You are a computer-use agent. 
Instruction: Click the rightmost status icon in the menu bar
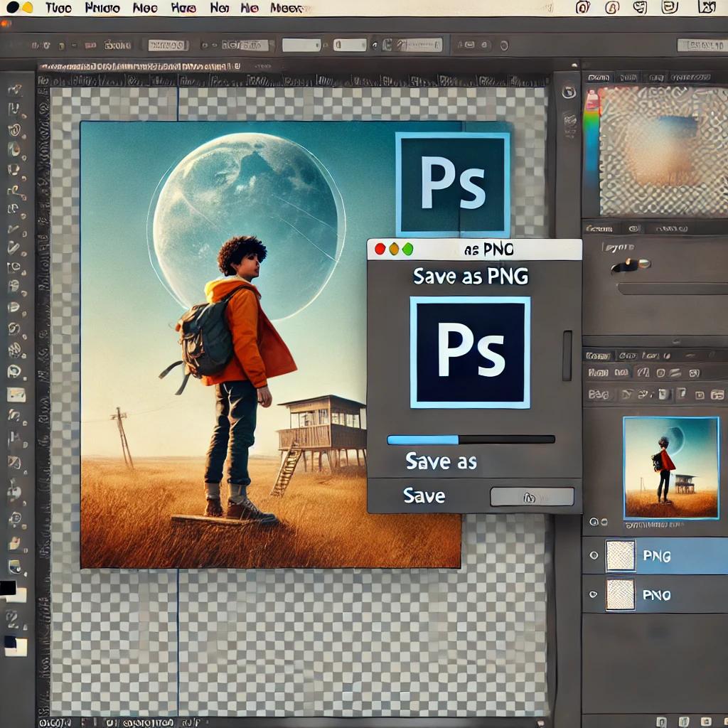[707, 7]
